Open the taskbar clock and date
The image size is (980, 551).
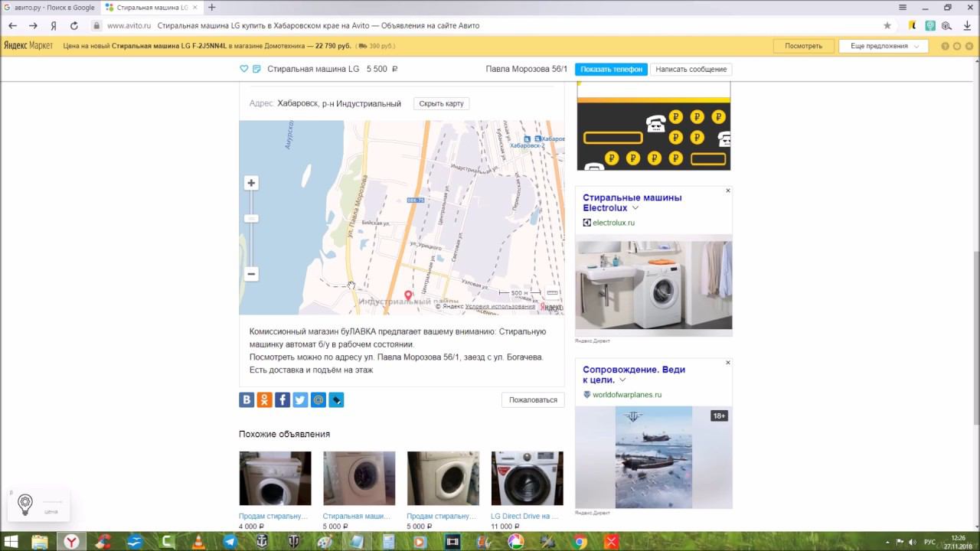tap(959, 542)
